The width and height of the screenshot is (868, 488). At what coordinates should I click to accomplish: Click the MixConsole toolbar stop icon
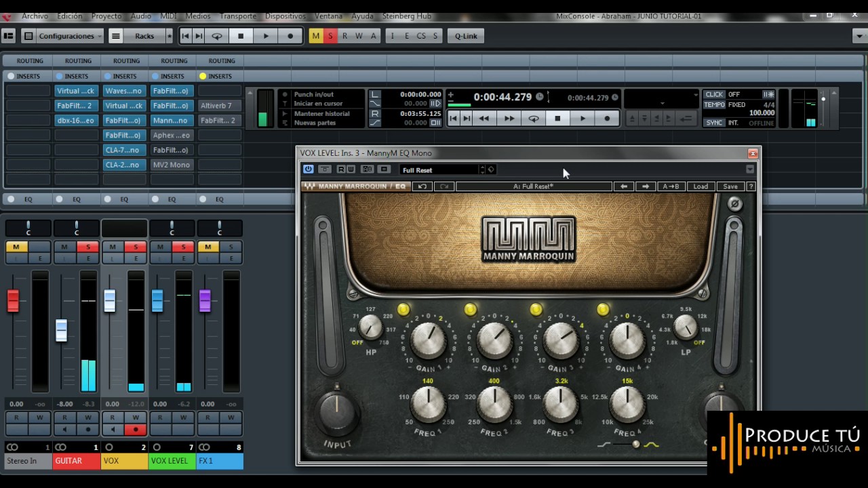pos(241,36)
